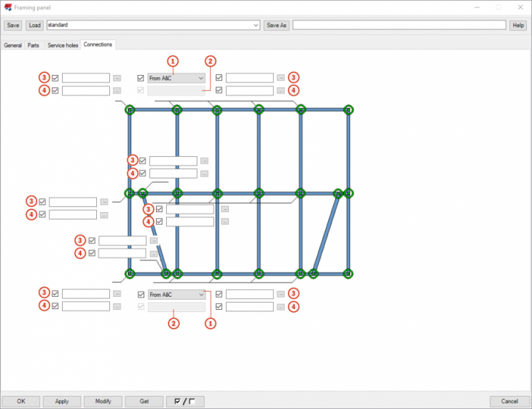Focus diagonal brace group second row field
The height and width of the screenshot is (409, 532).
coord(122,253)
